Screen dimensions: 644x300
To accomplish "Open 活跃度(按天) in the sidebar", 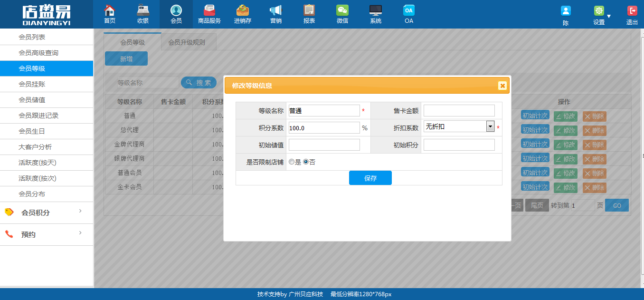I will pos(47,163).
